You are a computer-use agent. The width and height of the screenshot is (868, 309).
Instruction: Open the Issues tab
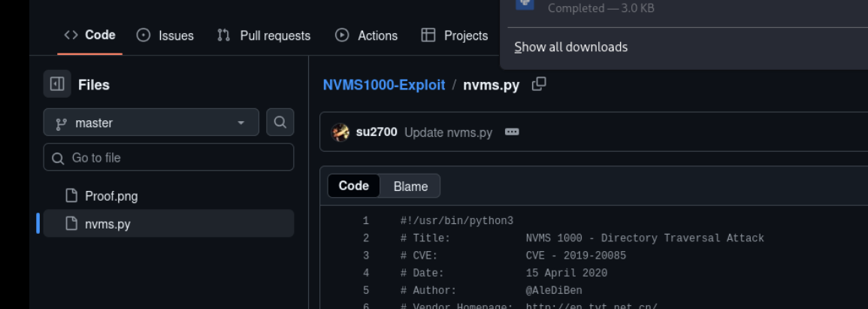165,35
